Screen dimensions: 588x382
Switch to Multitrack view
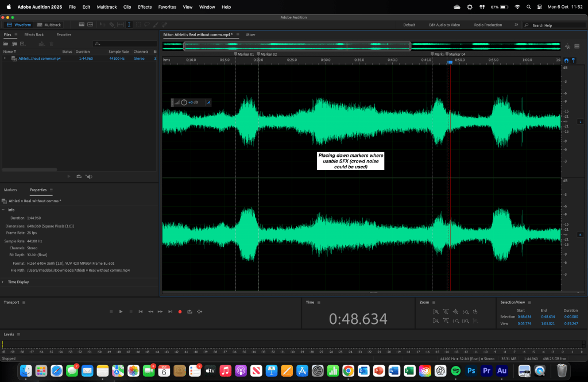click(49, 25)
